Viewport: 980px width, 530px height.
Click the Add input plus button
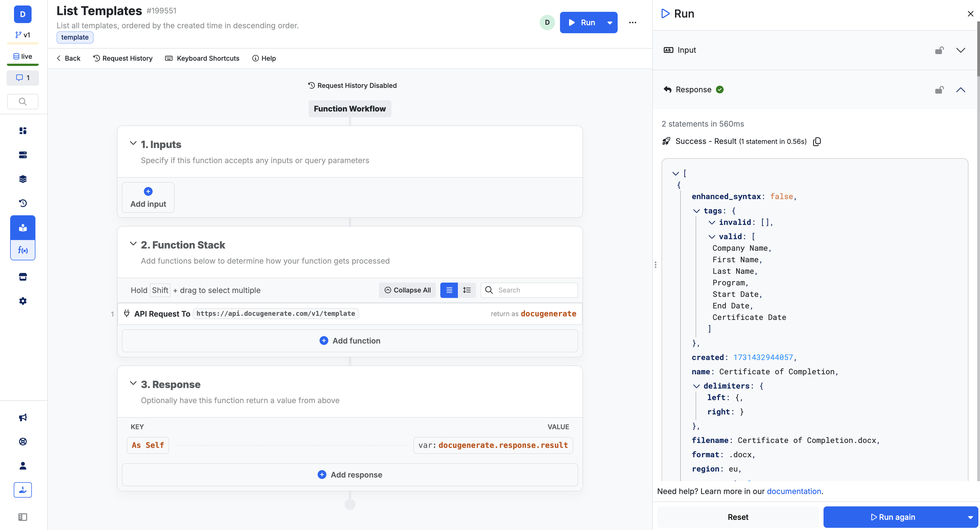(148, 191)
